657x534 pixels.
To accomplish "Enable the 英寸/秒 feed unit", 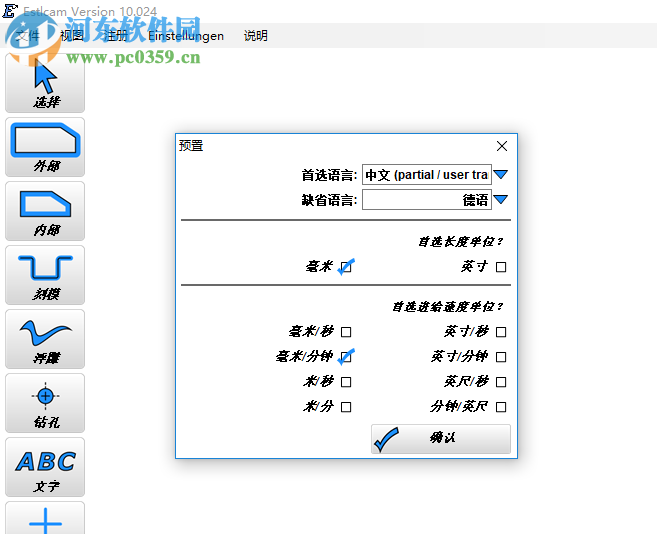I will click(501, 332).
